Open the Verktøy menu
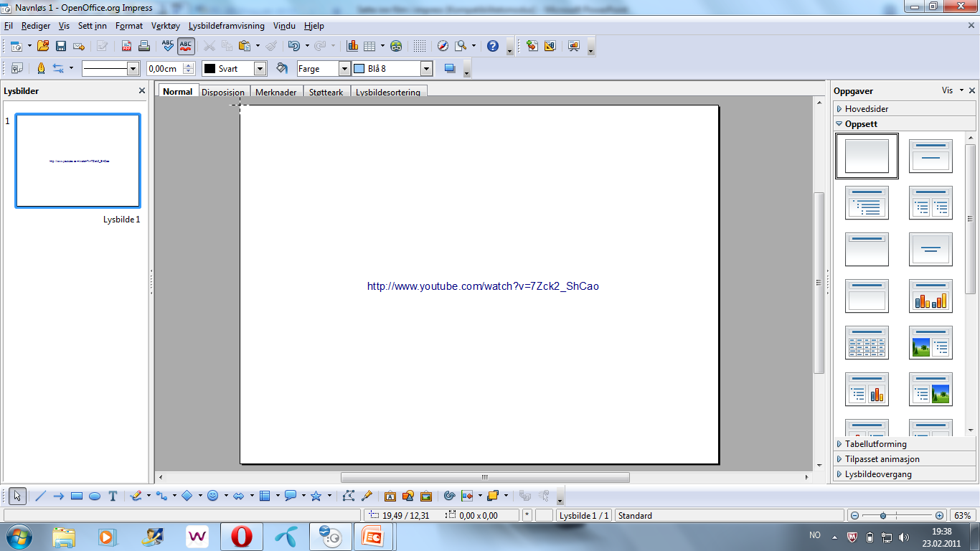Screen dimensions: 980x551 coord(166,26)
